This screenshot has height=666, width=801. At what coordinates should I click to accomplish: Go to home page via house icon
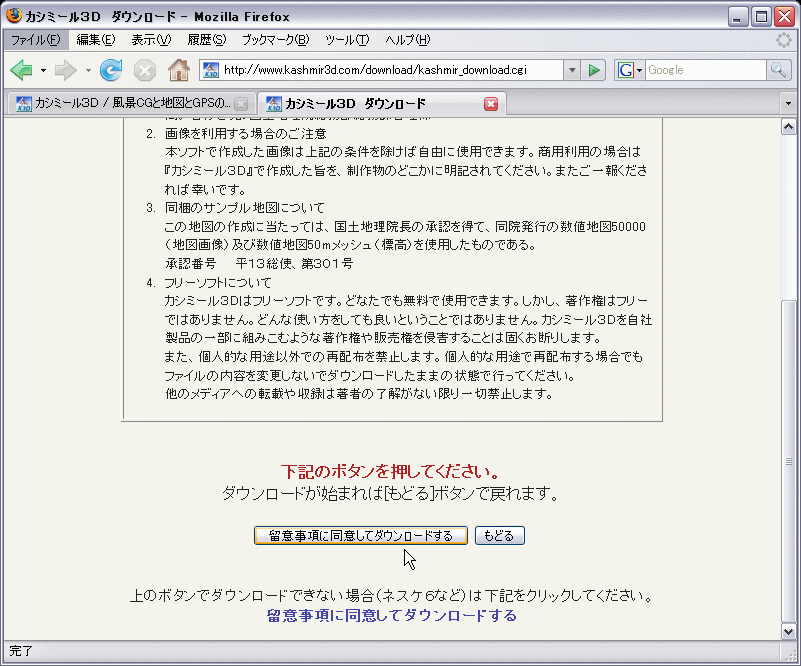tap(179, 70)
